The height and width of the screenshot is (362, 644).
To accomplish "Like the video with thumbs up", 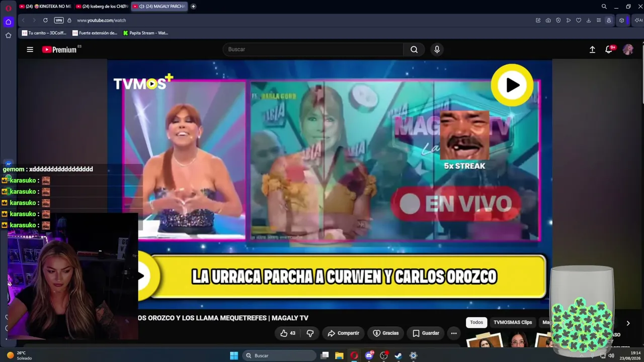I will [x=288, y=333].
